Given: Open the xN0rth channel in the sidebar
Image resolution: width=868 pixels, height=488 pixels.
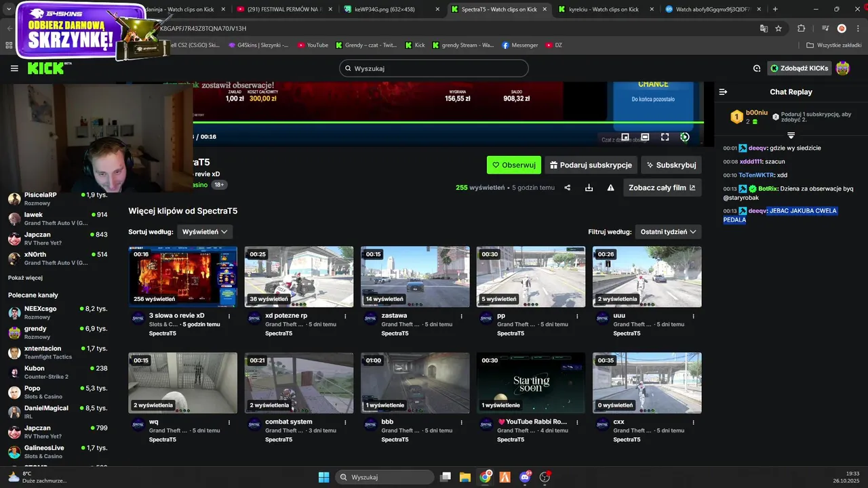Looking at the screenshot, I should pos(58,258).
